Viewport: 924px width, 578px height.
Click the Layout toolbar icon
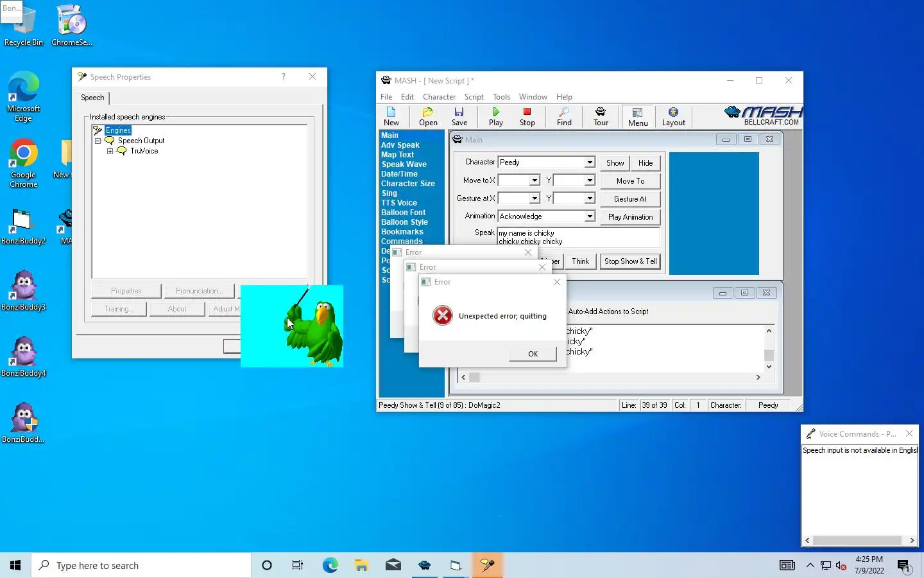[x=673, y=116]
